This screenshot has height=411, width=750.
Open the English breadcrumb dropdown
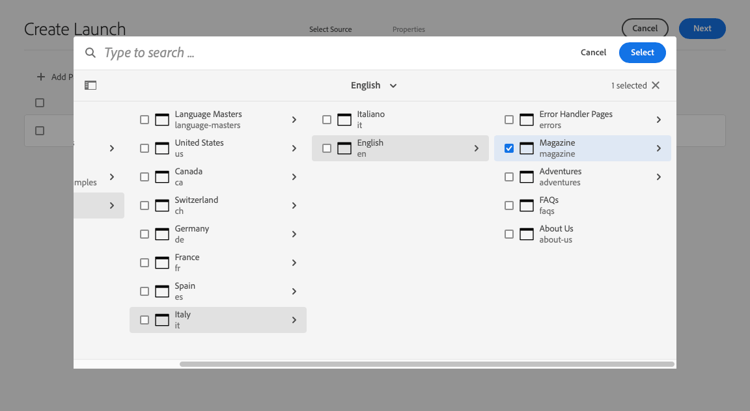(x=374, y=86)
